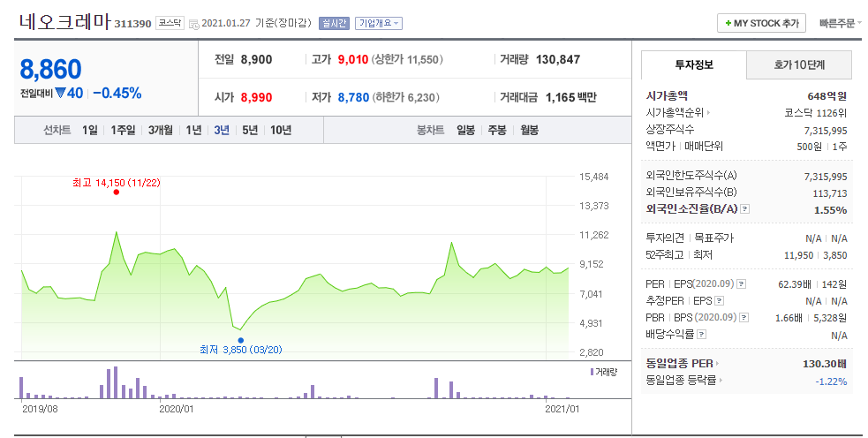Click the 상장주식수 value 7,315,995

tap(826, 131)
